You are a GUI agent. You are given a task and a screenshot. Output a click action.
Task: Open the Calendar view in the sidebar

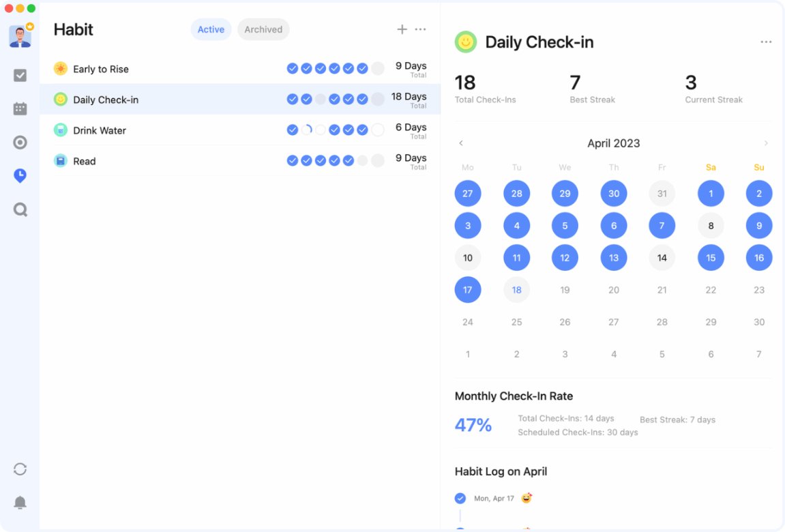20,108
